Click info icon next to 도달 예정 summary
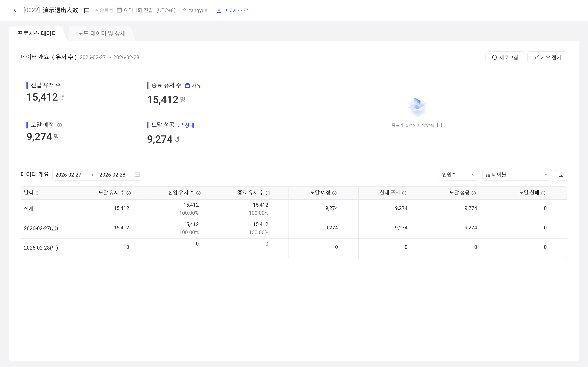 click(x=60, y=125)
